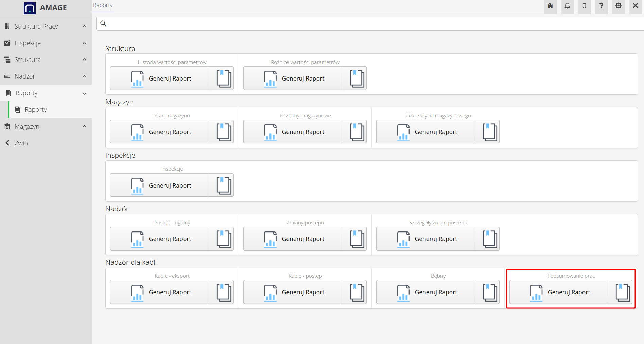Open settings gear icon
This screenshot has width=644, height=344.
618,6
